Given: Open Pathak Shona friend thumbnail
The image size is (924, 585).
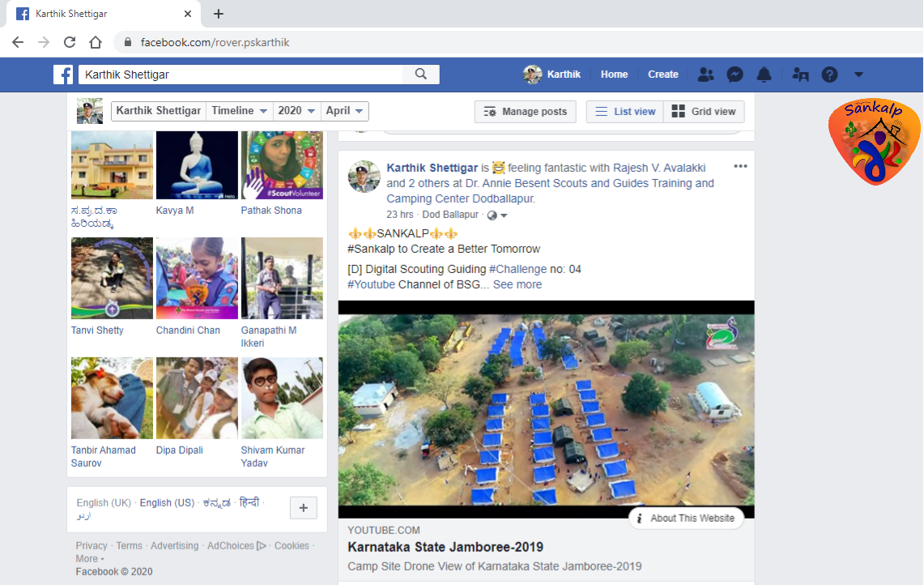Looking at the screenshot, I should [282, 165].
